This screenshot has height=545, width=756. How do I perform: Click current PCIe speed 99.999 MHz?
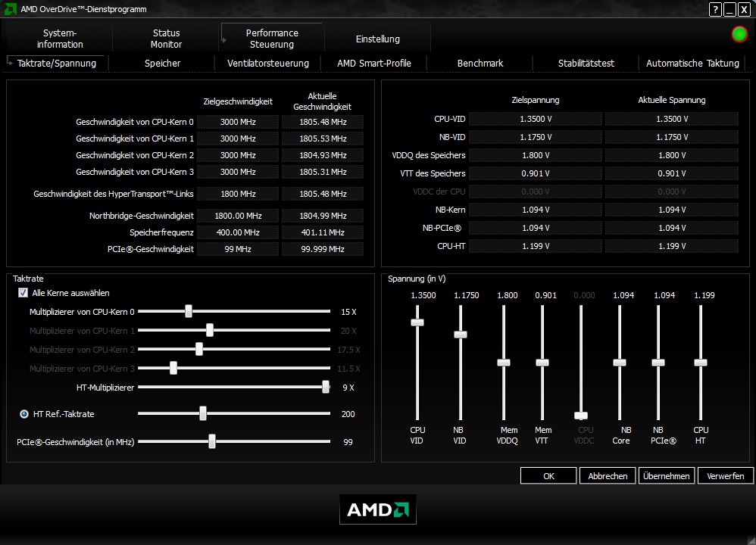point(323,249)
